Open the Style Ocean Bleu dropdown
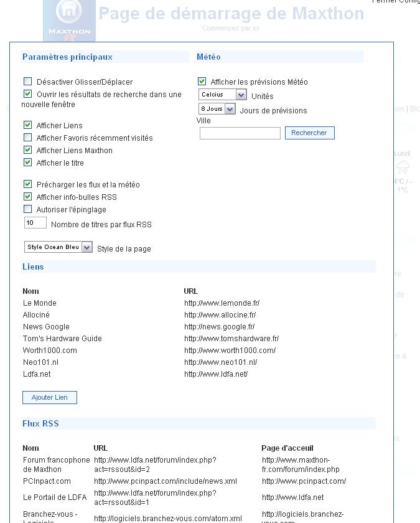This screenshot has width=420, height=523. click(x=58, y=247)
